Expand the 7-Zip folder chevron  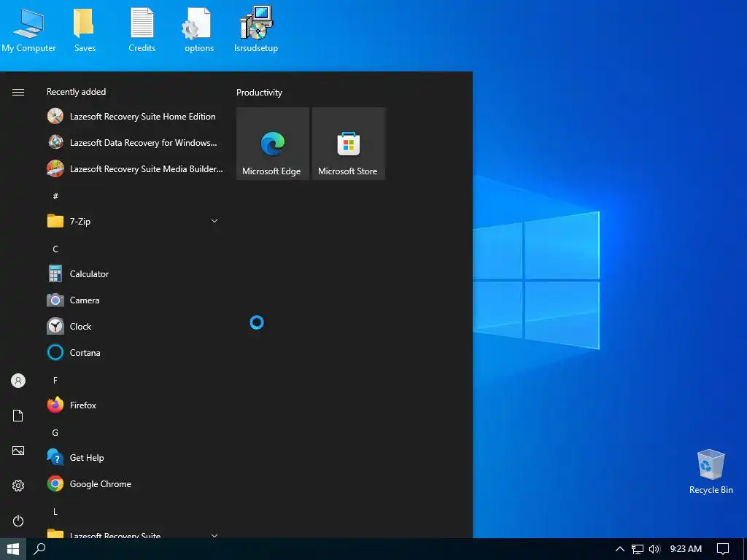pyautogui.click(x=214, y=221)
